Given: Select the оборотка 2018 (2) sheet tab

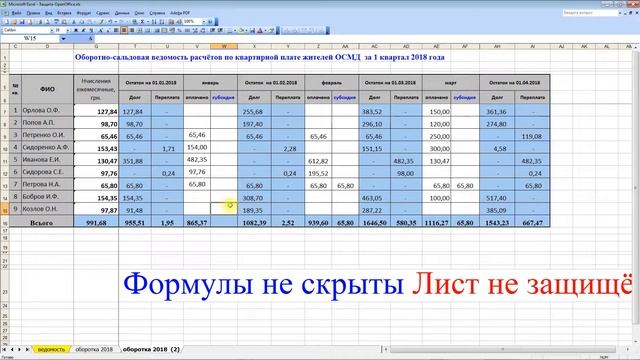Looking at the screenshot, I should coord(151,349).
